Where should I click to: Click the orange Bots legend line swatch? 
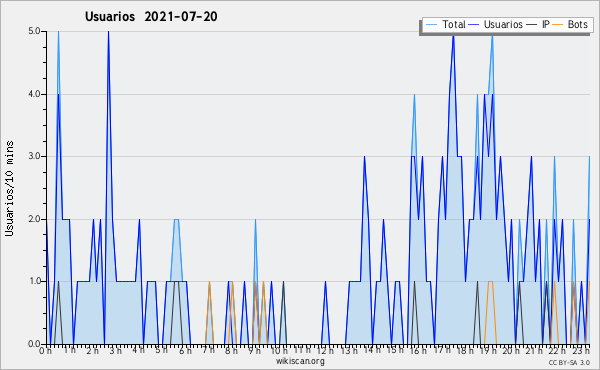[558, 25]
